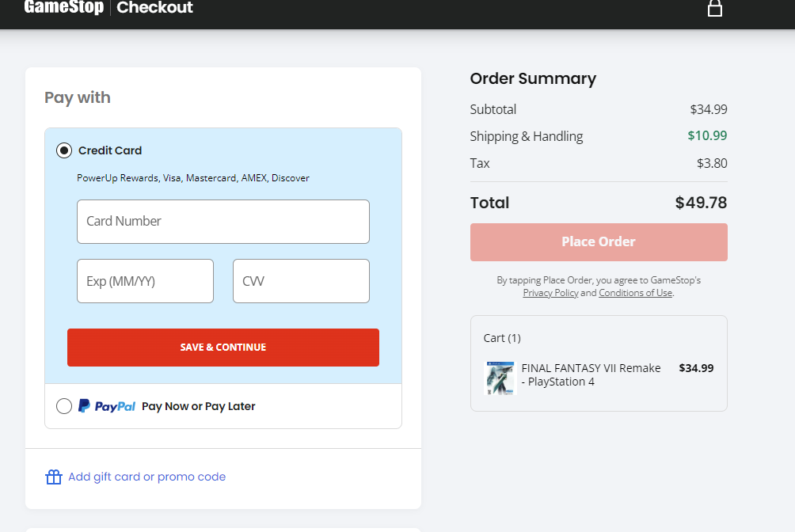Click Add gift card or promo code
This screenshot has height=532, width=795.
[x=147, y=477]
